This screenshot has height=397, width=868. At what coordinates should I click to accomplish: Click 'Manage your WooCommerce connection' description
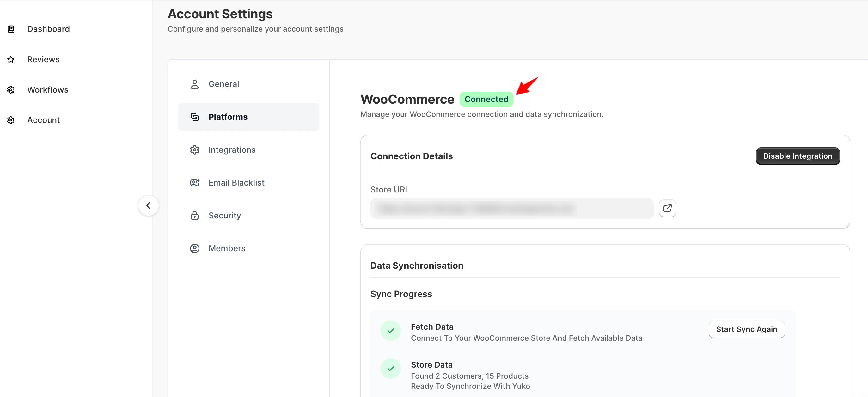click(x=482, y=114)
